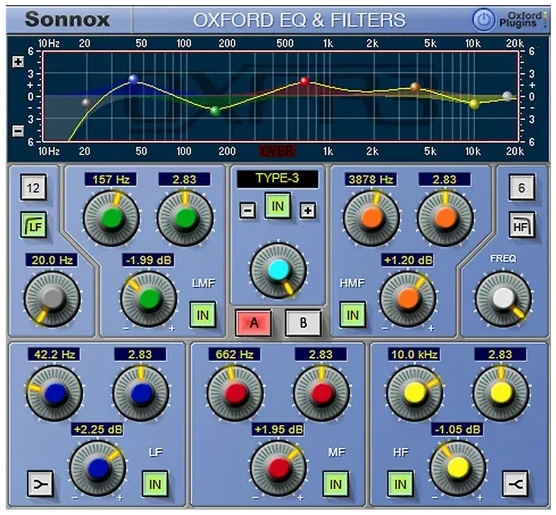Toggle the HF band IN button
Screen dimensions: 556x515
(400, 484)
